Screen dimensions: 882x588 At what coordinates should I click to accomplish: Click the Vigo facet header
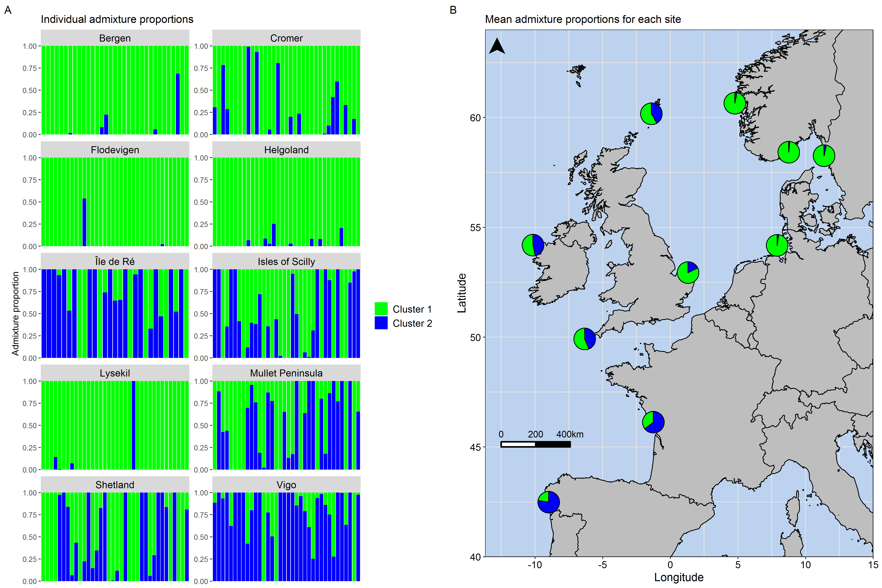coord(286,485)
